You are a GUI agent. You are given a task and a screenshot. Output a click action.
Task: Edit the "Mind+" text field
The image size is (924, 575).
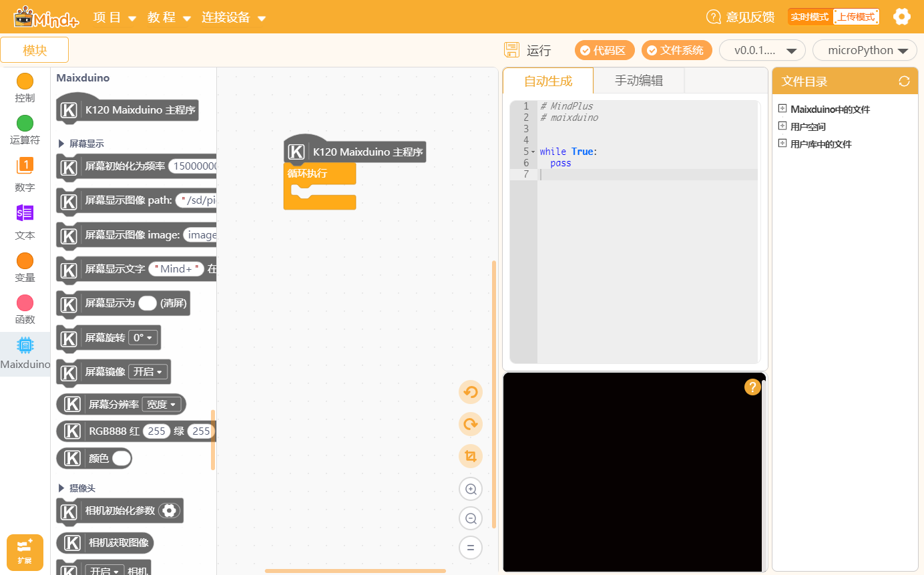point(176,269)
